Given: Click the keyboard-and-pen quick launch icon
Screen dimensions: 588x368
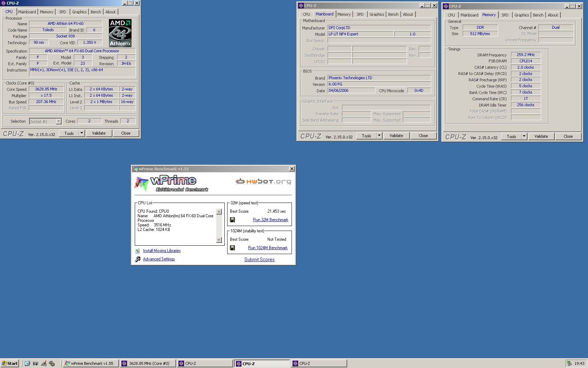Looking at the screenshot, I should (44, 363).
